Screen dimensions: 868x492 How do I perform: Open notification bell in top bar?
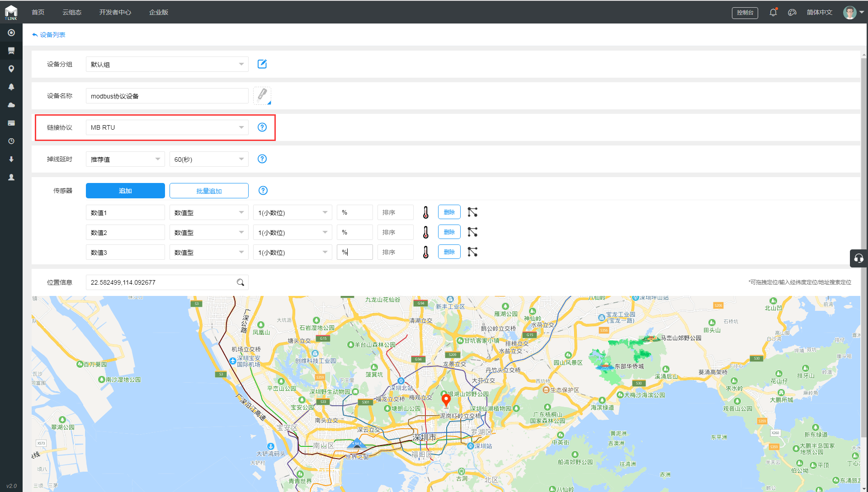[773, 12]
